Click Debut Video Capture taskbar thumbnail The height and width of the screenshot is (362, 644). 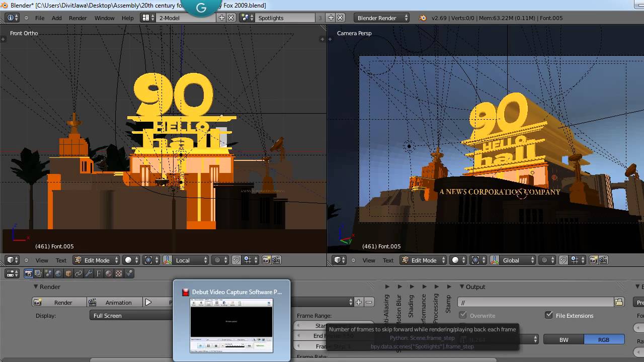pos(232,320)
